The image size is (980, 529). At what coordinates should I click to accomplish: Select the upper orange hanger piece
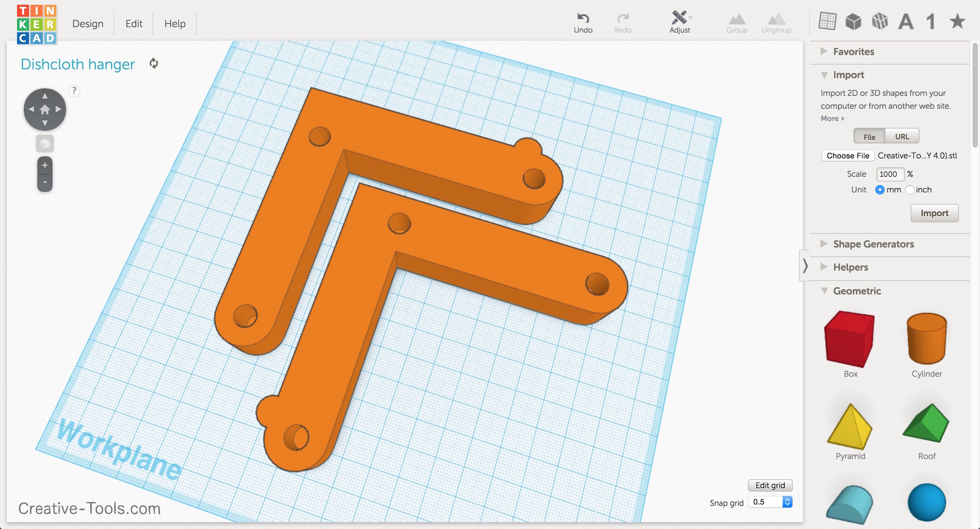coord(419,141)
